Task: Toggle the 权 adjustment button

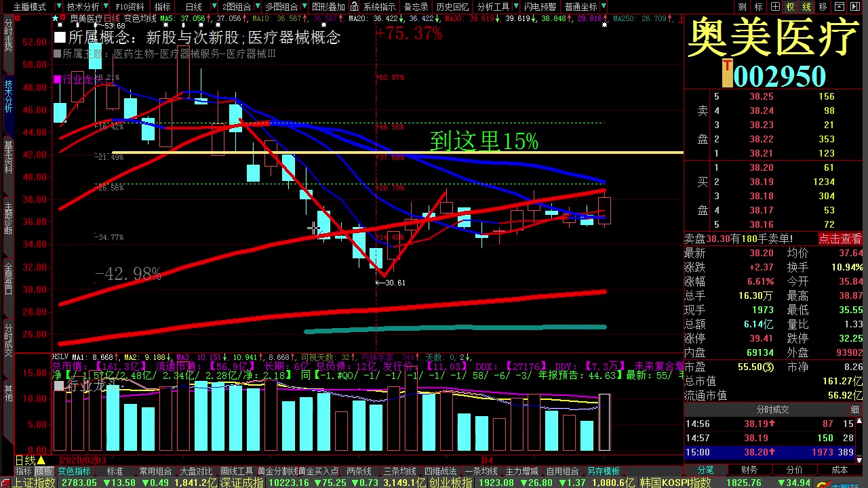Action: coord(790,7)
